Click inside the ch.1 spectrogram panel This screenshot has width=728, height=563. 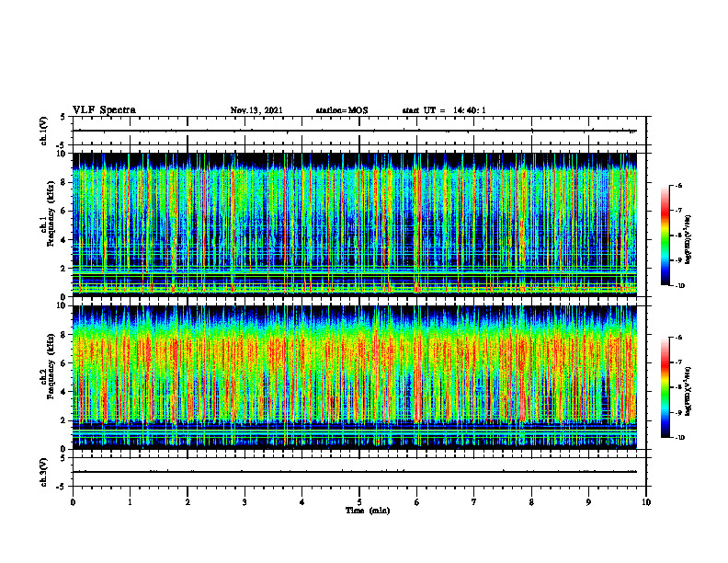click(355, 224)
